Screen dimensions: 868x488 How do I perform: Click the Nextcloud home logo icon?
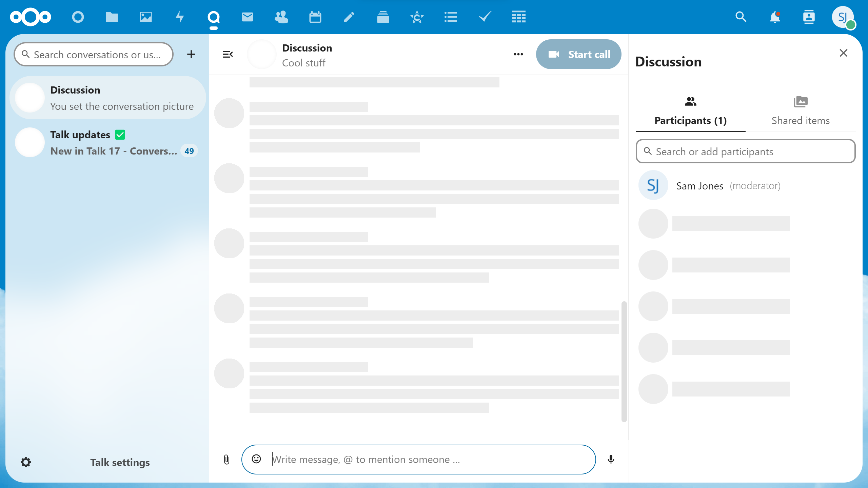tap(32, 17)
